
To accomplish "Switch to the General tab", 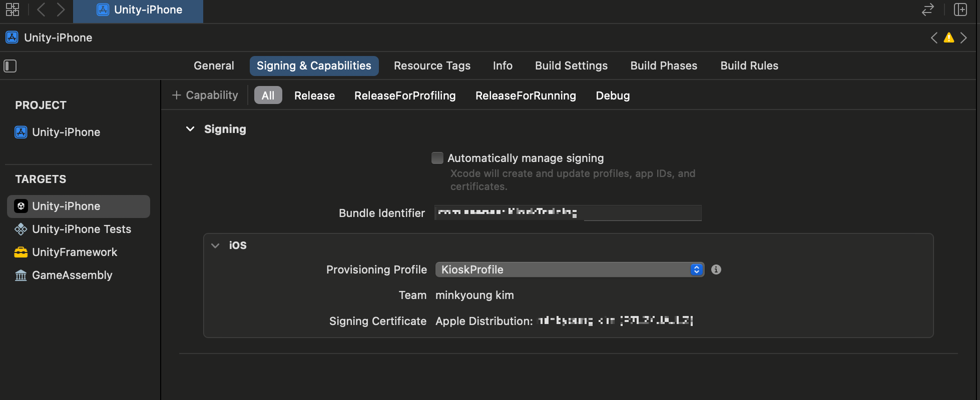I will (x=214, y=65).
